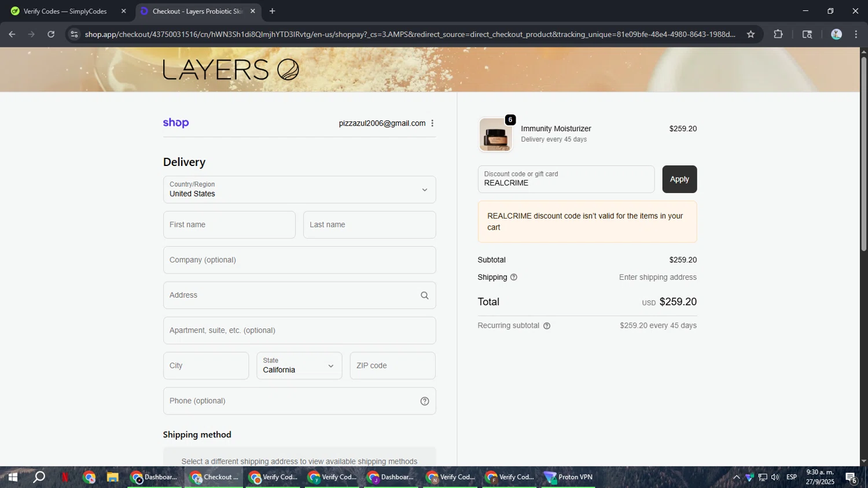Go back using browser back arrow
The width and height of the screenshot is (868, 488).
12,34
